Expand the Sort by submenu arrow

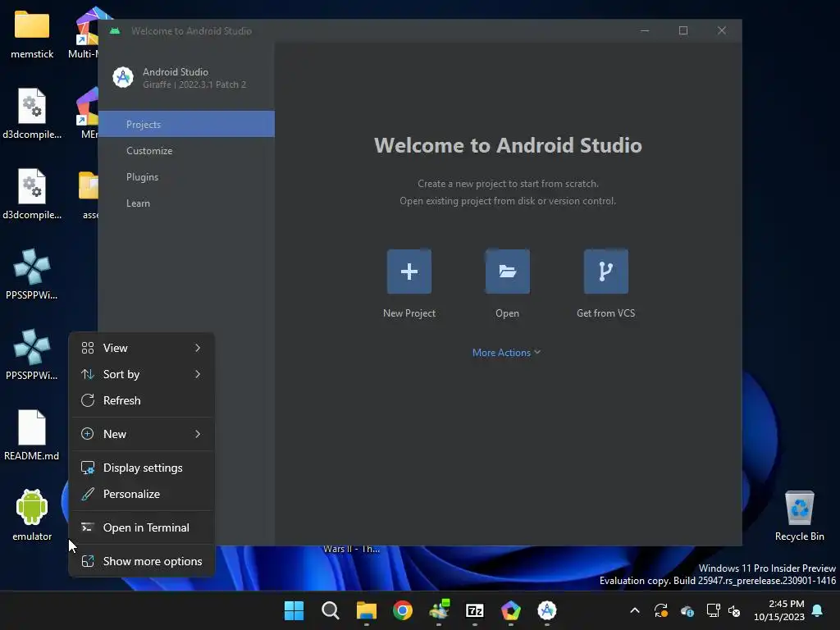(x=198, y=374)
